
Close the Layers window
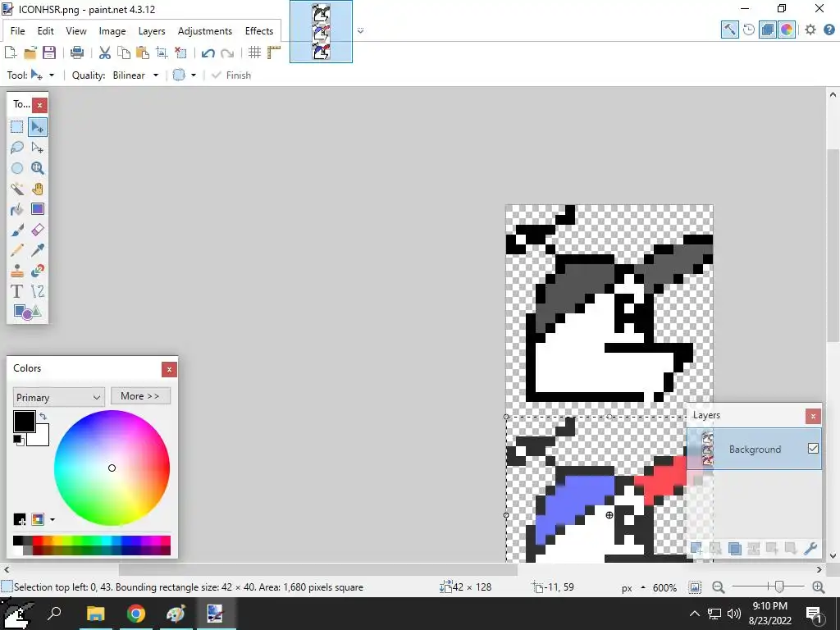813,416
